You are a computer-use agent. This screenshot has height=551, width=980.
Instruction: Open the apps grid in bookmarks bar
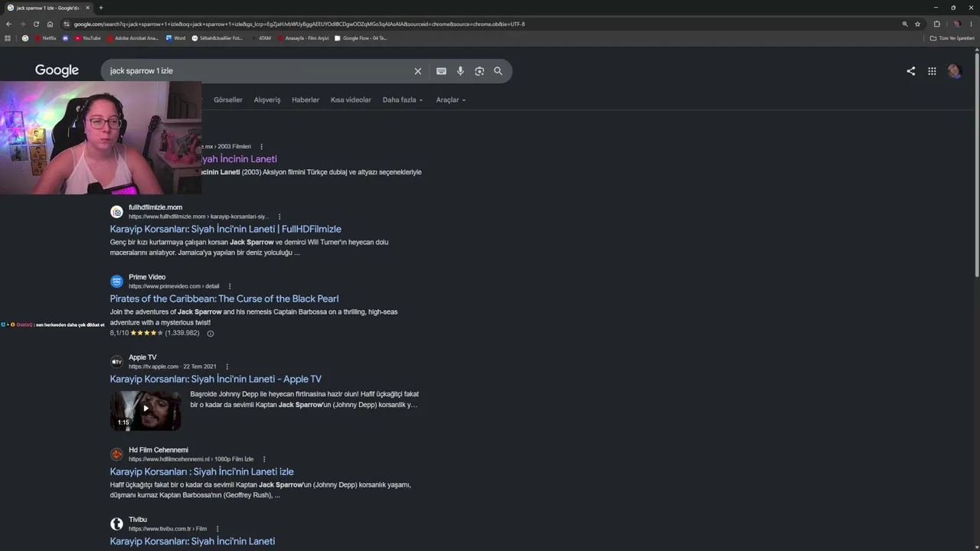pos(8,37)
